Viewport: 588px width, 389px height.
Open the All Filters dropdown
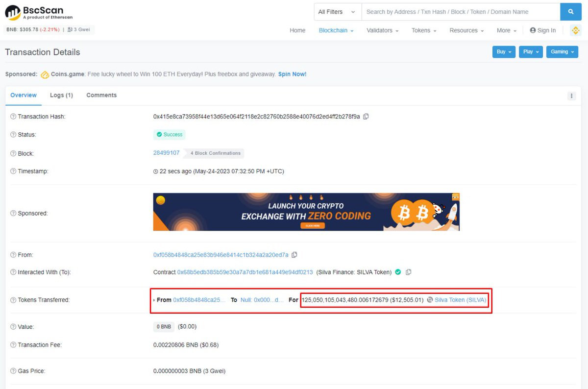pyautogui.click(x=337, y=12)
